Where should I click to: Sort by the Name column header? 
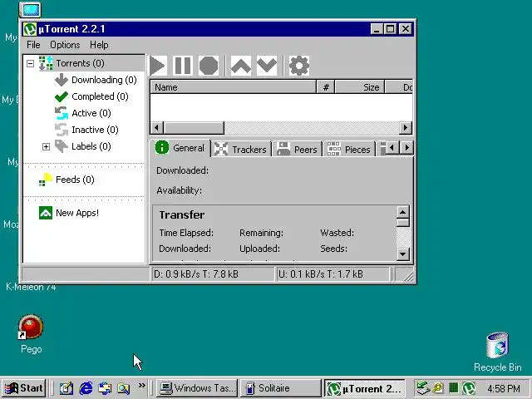pyautogui.click(x=233, y=87)
